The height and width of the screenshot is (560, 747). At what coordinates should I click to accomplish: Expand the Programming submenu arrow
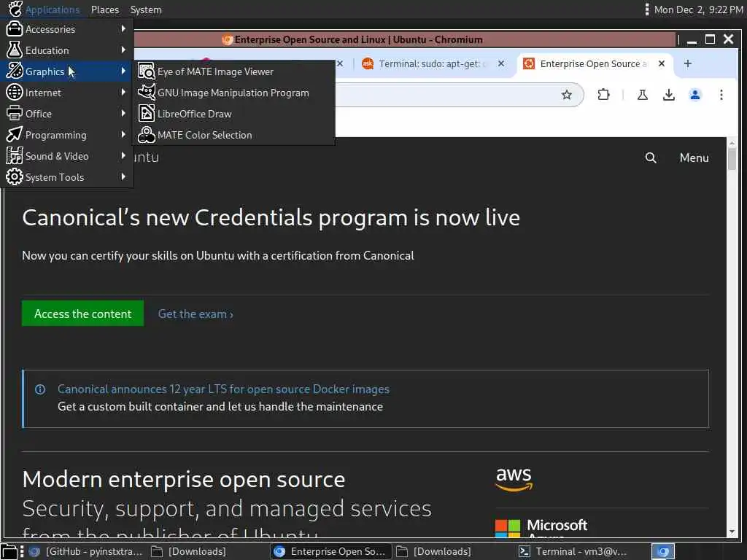point(123,134)
